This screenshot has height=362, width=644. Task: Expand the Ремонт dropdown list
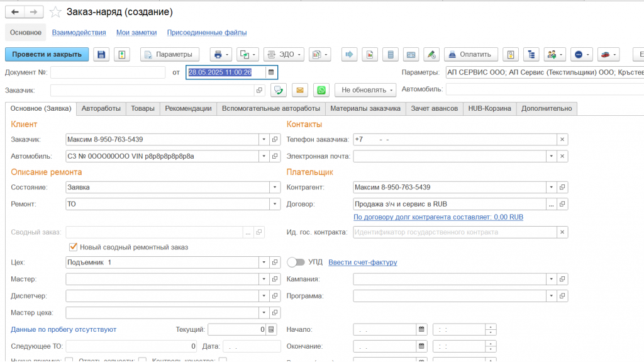click(275, 204)
